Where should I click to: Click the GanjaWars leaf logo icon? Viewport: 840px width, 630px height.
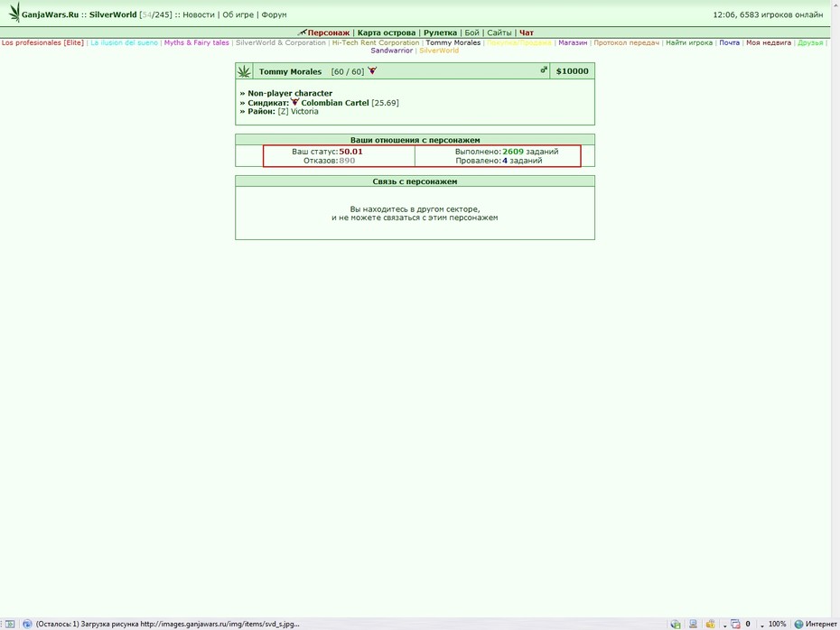pos(14,12)
